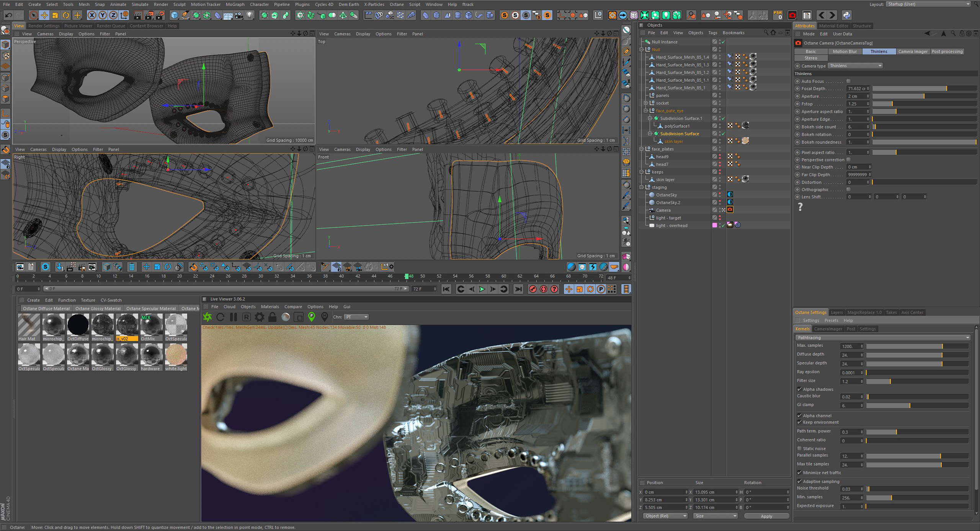
Task: Click the red Octane camera toolbar icon
Action: [x=792, y=15]
